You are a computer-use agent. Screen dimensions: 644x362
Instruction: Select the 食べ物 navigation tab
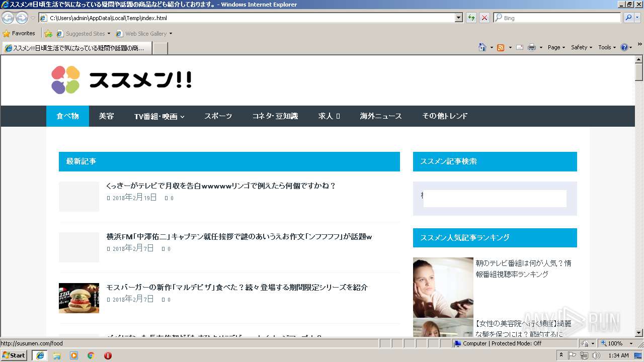coord(67,116)
